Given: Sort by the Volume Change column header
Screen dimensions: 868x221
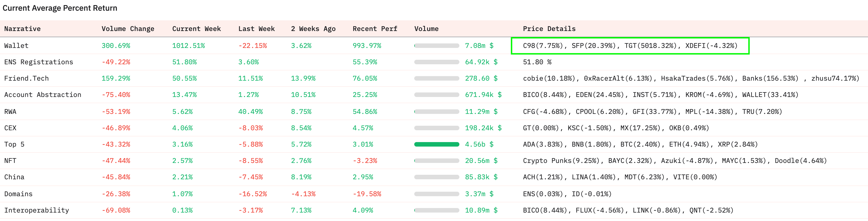Looking at the screenshot, I should [128, 29].
